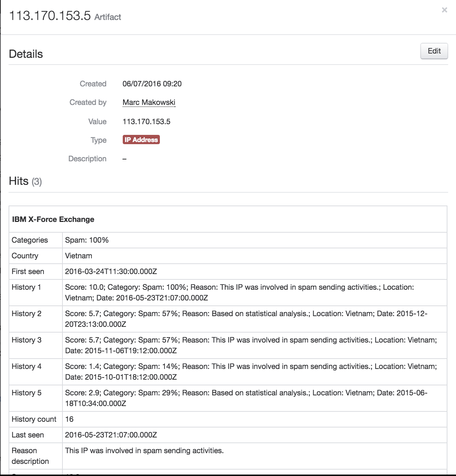The width and height of the screenshot is (456, 476).
Task: Click the History 5 row label
Action: coord(26,393)
